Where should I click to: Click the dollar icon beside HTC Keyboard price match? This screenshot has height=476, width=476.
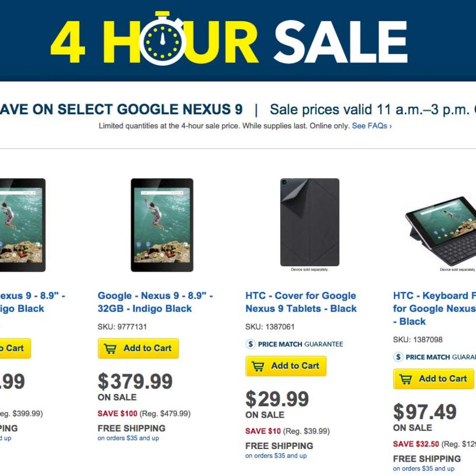tap(398, 357)
